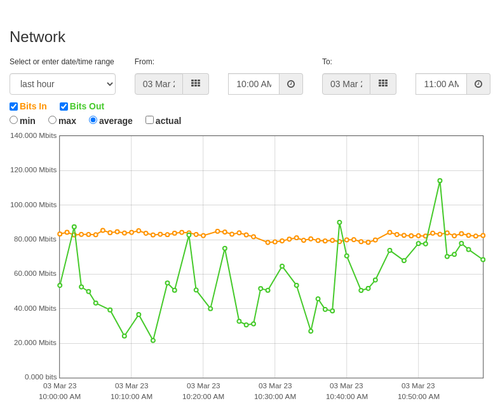
Task: Click the From time field showing 10:00 AM
Action: point(254,84)
